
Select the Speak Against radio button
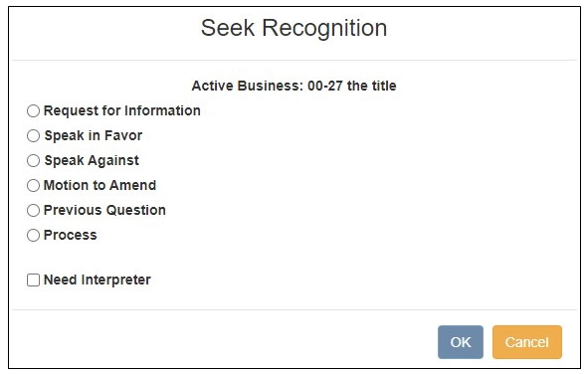(33, 160)
